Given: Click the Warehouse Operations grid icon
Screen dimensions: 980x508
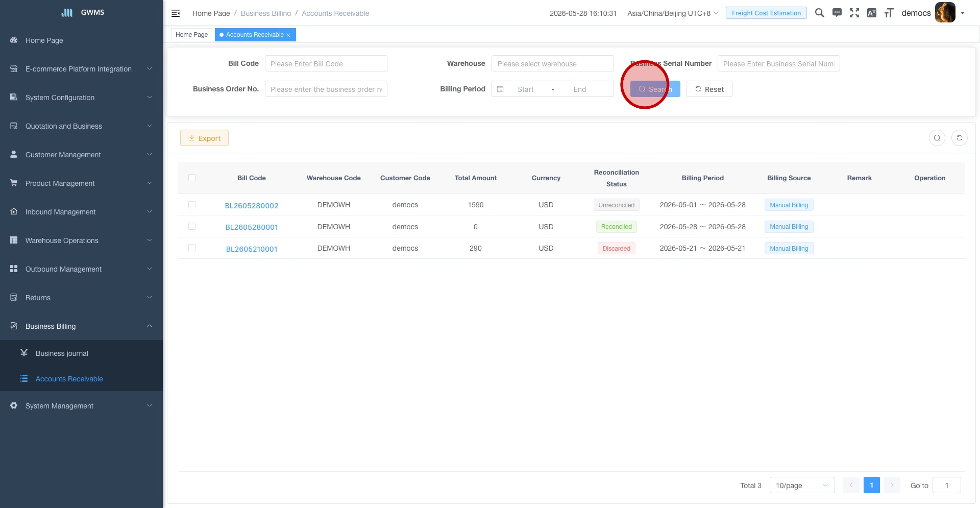Looking at the screenshot, I should click(x=14, y=240).
